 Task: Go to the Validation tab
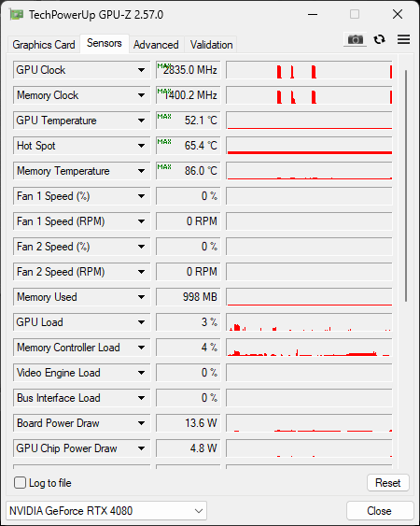(211, 45)
